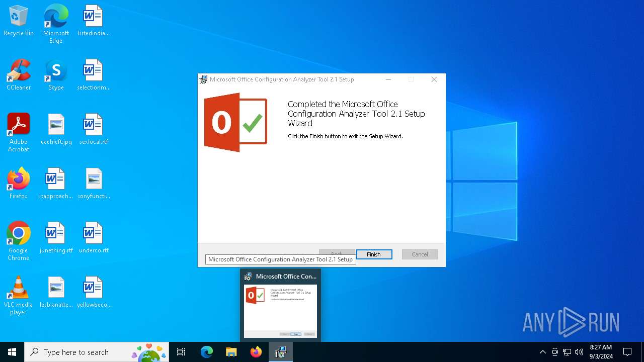Open File Explorer from the taskbar
Image resolution: width=644 pixels, height=362 pixels.
coord(231,352)
